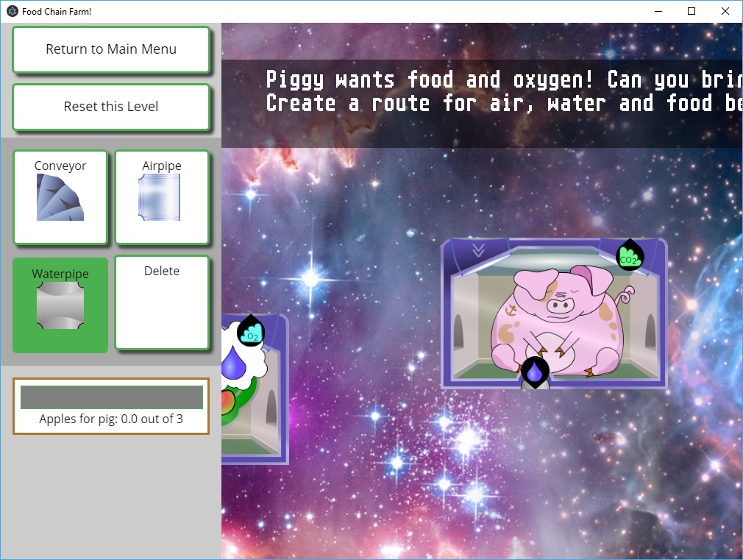Click the water drop port below the pig

pyautogui.click(x=535, y=371)
